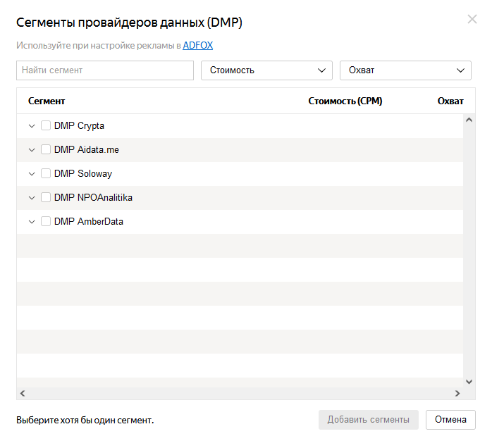The image size is (492, 448).
Task: Check the DMP Aidata.me checkbox
Action: 46,149
